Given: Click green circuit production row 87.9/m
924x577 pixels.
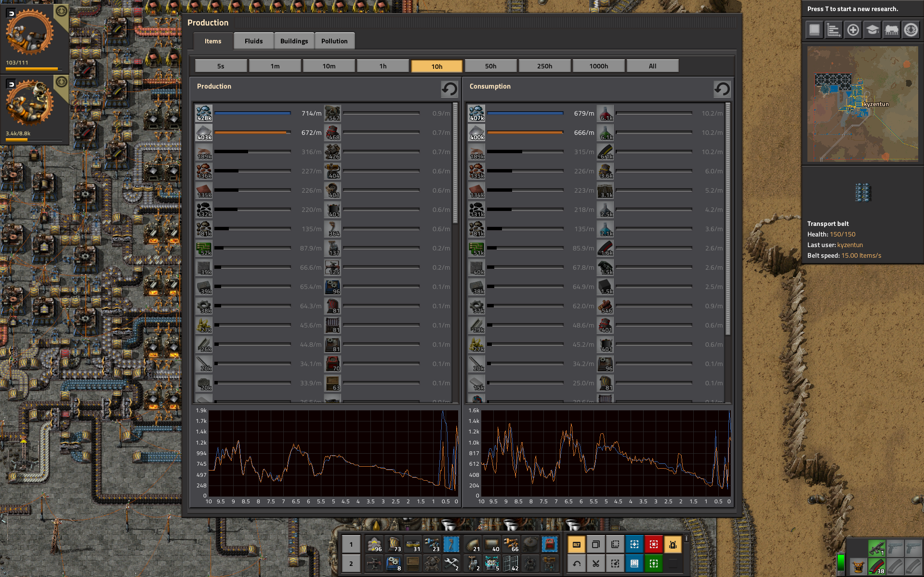Looking at the screenshot, I should (259, 248).
